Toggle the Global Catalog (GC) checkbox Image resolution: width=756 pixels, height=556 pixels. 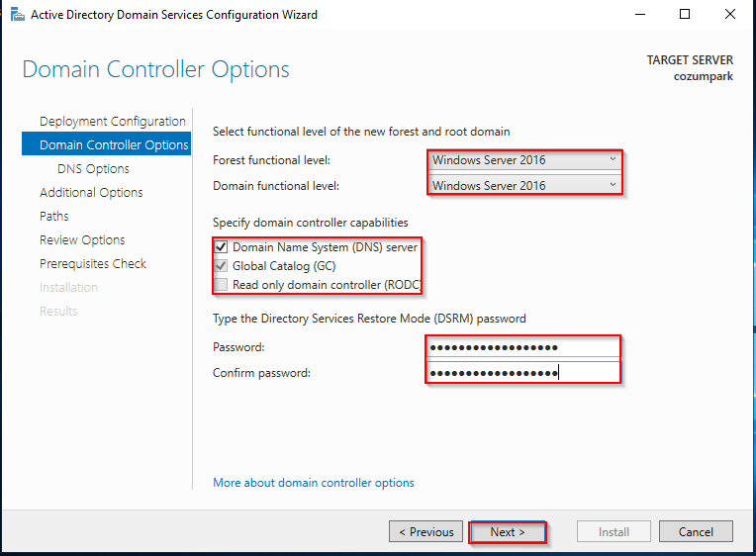tap(221, 266)
